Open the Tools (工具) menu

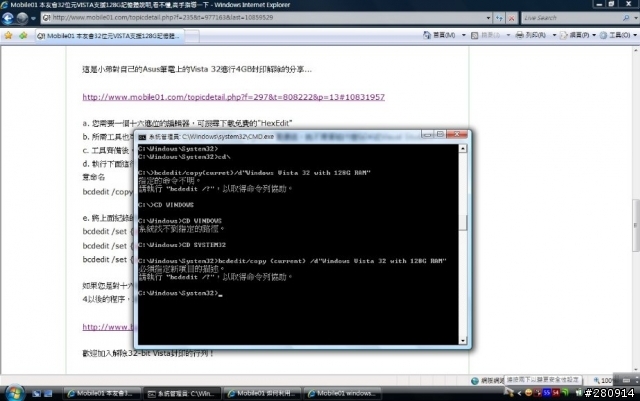point(618,35)
